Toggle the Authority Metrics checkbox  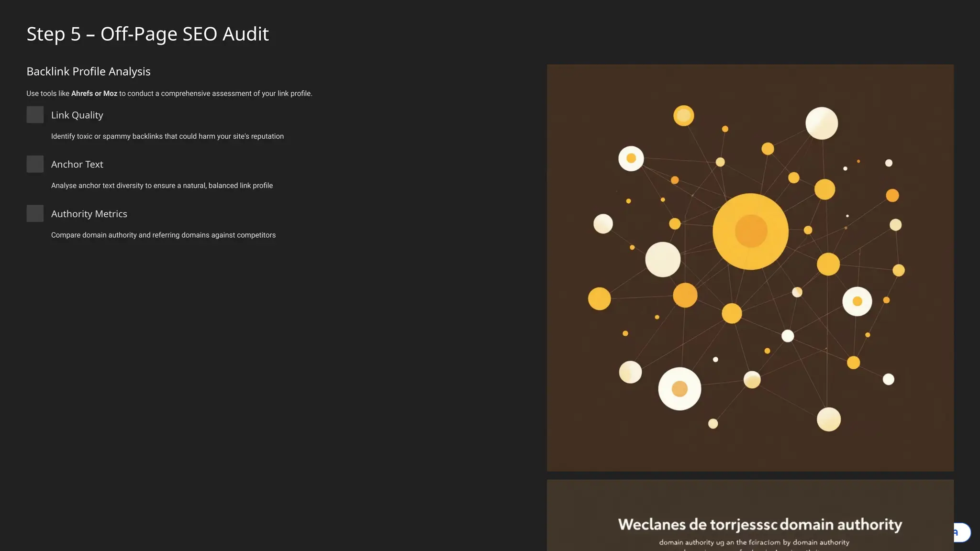[35, 213]
